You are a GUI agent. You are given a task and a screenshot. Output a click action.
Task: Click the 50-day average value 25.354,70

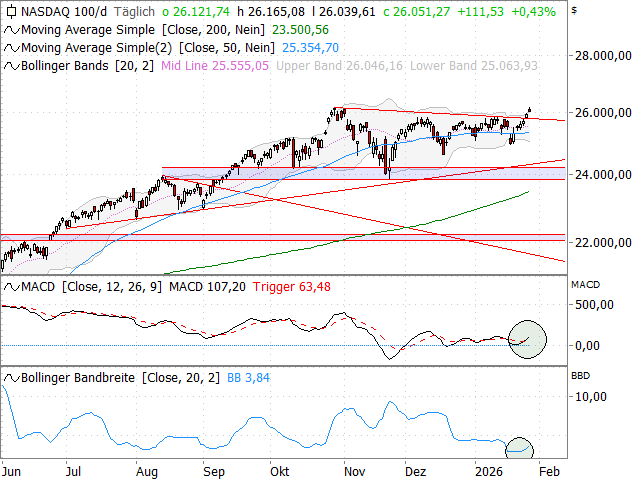[x=311, y=48]
